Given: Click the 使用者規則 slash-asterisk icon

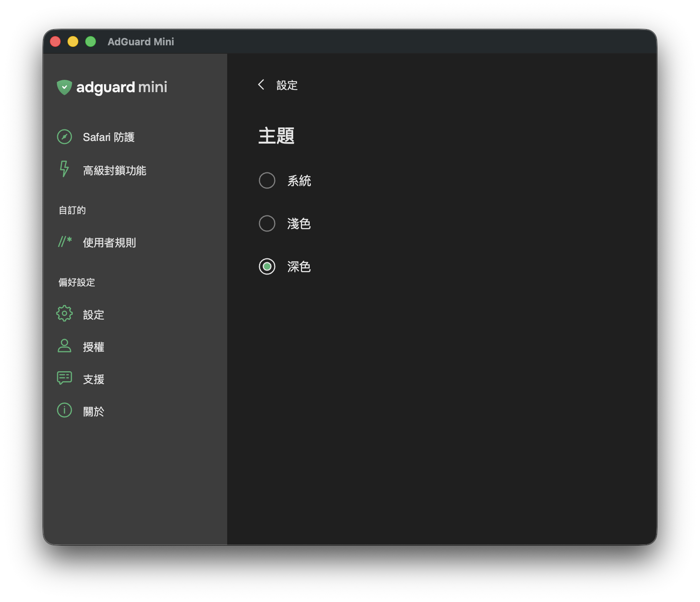Looking at the screenshot, I should (65, 241).
